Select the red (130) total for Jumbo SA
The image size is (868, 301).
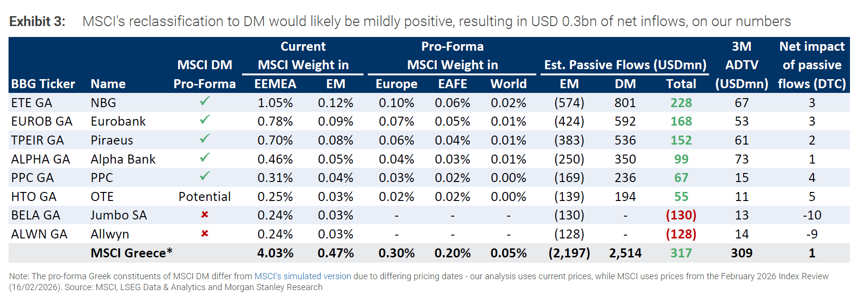click(x=681, y=215)
